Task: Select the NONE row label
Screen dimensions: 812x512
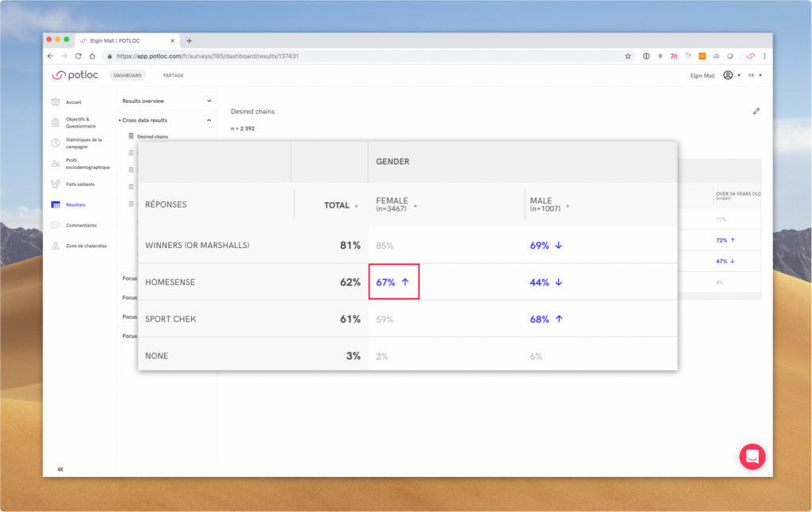Action: point(157,356)
